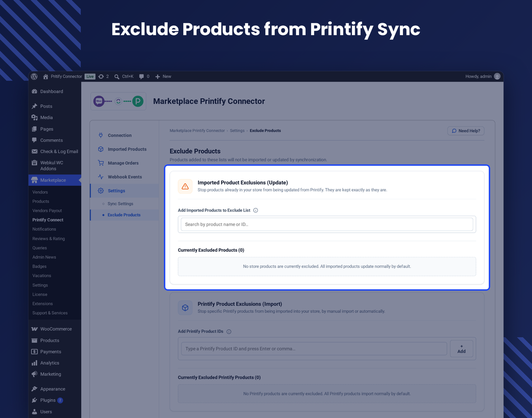The image size is (532, 418).
Task: Click the orange warning triangle icon
Action: click(185, 186)
